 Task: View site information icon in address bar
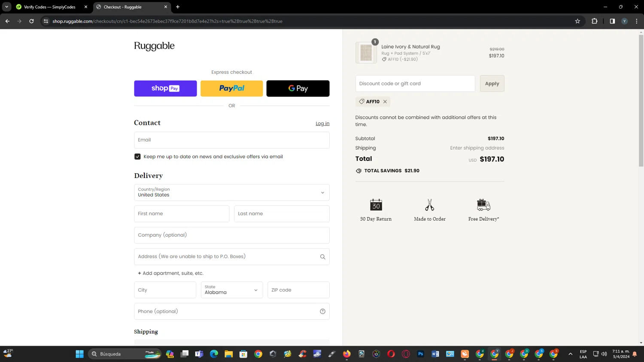tap(46, 21)
